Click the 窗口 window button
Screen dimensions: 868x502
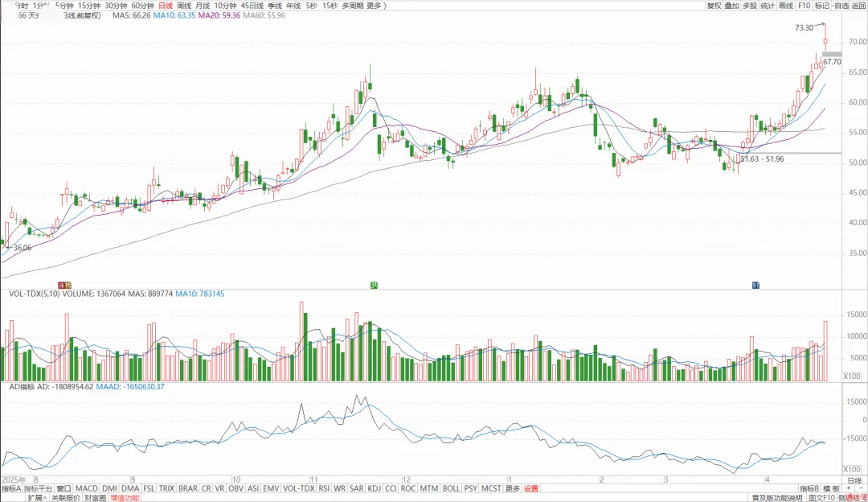tap(64, 488)
